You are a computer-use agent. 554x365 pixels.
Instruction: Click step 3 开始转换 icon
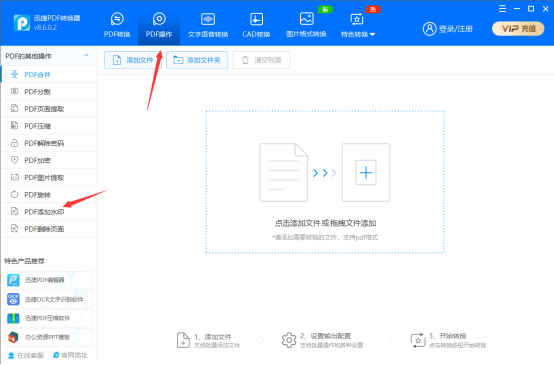[418, 340]
